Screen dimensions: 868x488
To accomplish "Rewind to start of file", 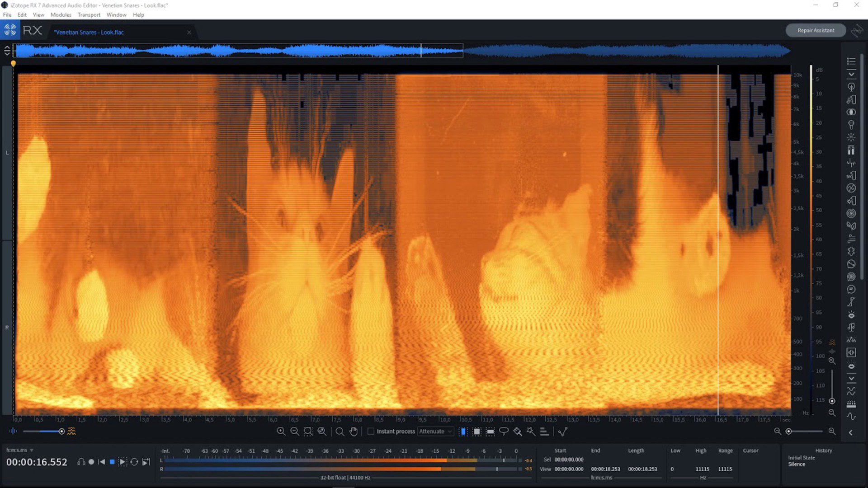I will pyautogui.click(x=102, y=462).
